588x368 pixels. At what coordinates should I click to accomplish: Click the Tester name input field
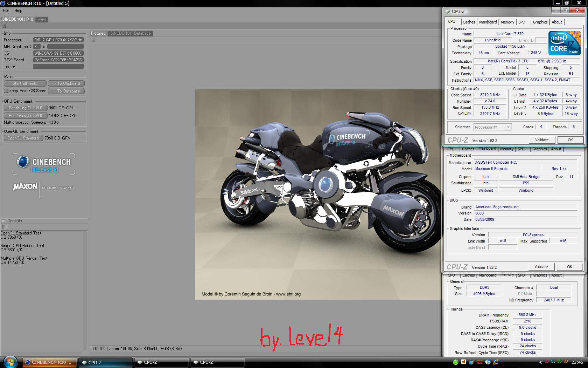tap(58, 67)
